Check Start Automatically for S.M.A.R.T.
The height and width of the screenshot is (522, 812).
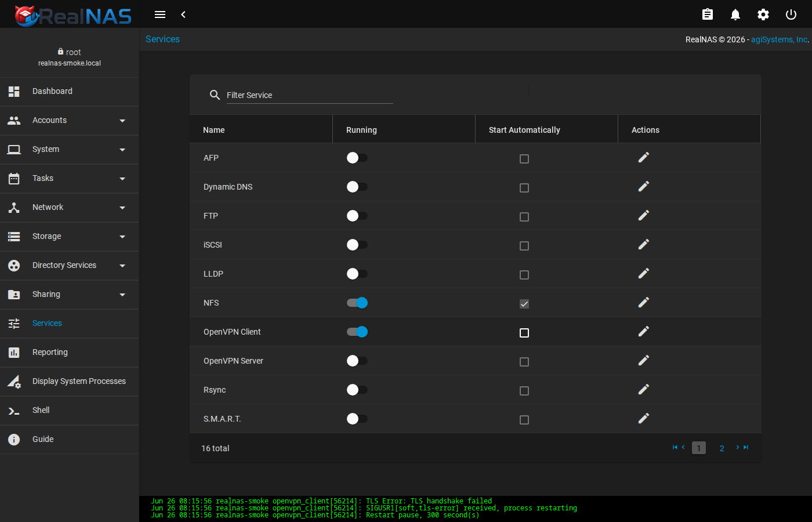click(524, 420)
